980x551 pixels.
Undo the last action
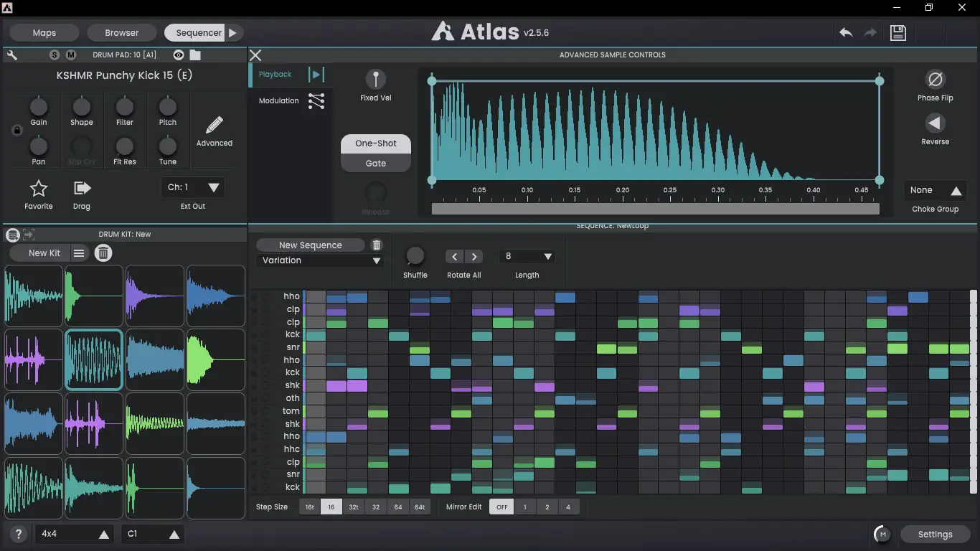846,33
